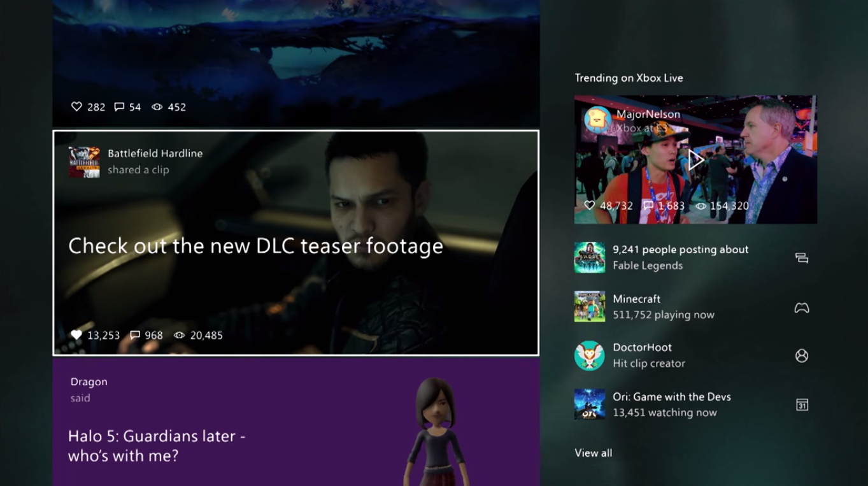Click the controller icon on Minecraft row
The width and height of the screenshot is (868, 486).
pyautogui.click(x=802, y=308)
